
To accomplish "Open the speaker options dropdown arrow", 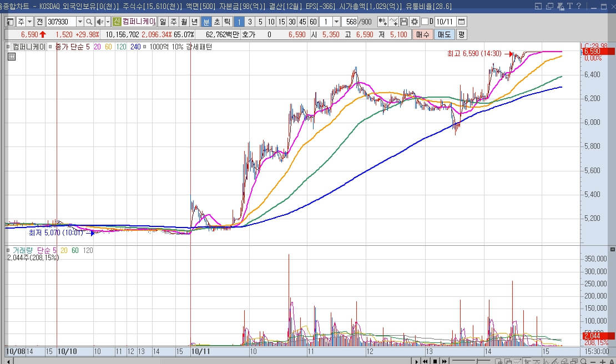I will [x=108, y=22].
